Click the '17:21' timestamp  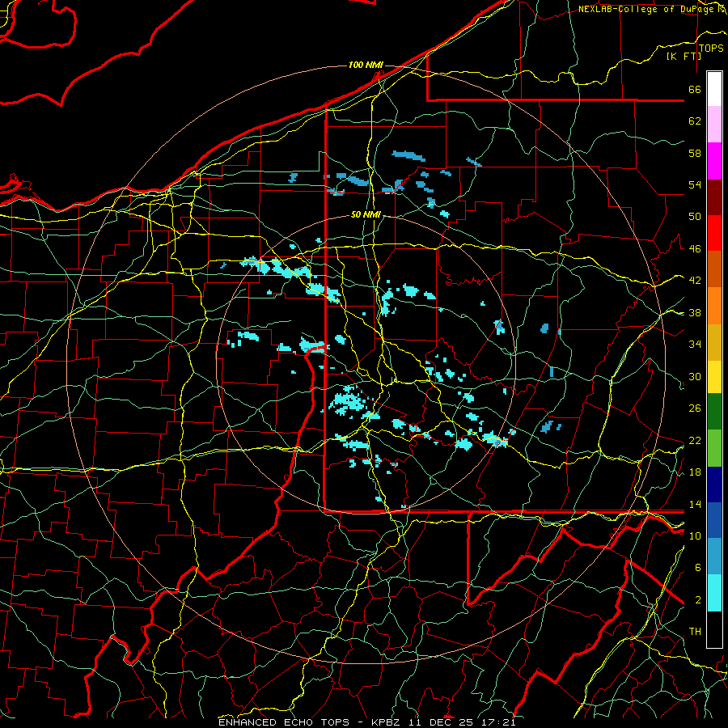point(498,722)
